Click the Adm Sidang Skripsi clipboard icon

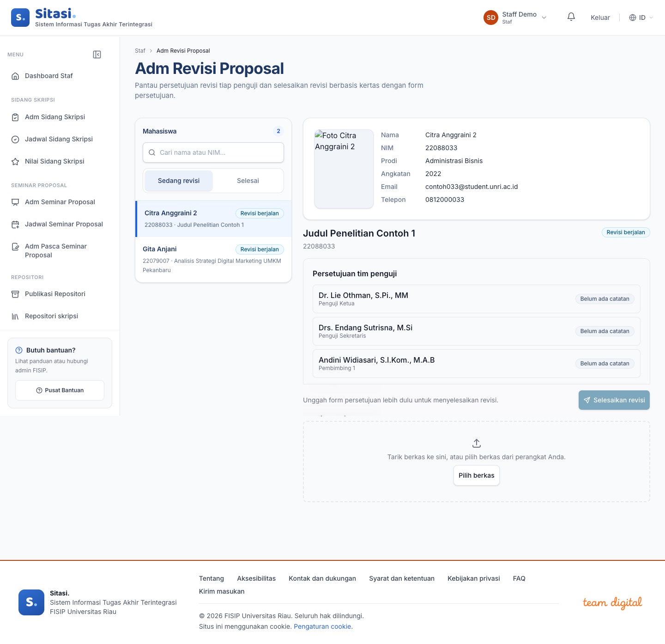(x=15, y=117)
